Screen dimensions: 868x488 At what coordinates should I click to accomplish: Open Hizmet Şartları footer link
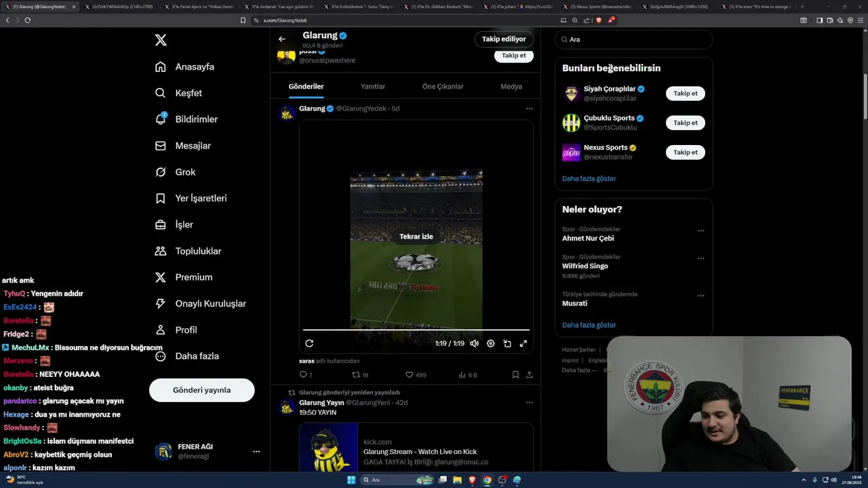[x=578, y=350]
